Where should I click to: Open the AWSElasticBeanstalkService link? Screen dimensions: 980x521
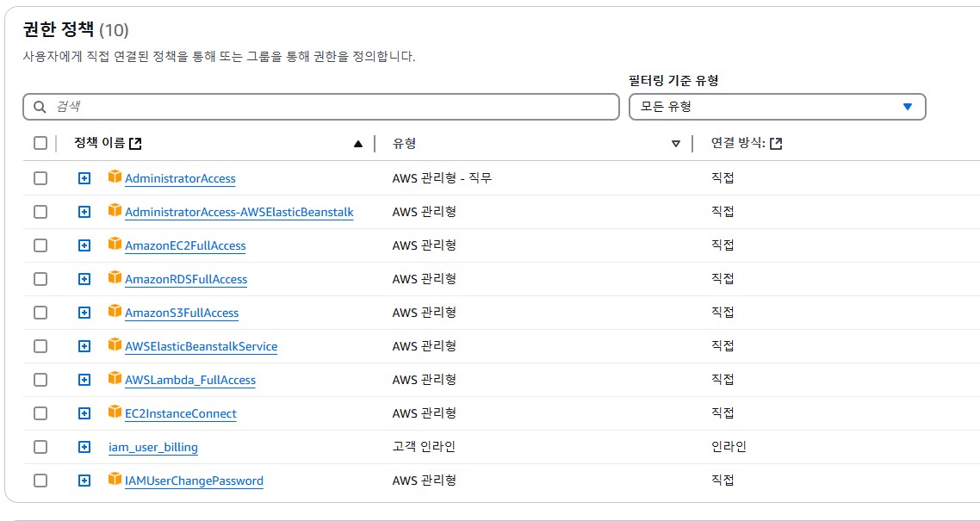click(x=202, y=347)
